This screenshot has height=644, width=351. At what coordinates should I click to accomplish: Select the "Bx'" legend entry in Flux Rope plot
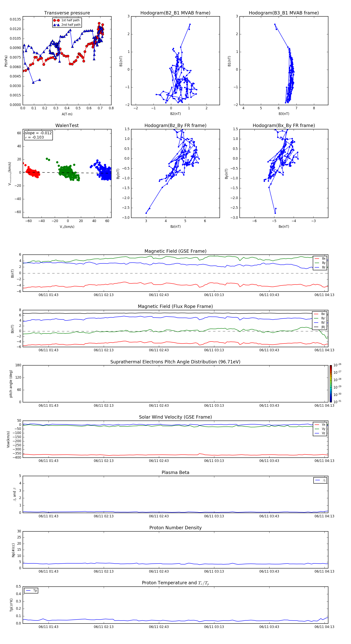[x=320, y=314]
